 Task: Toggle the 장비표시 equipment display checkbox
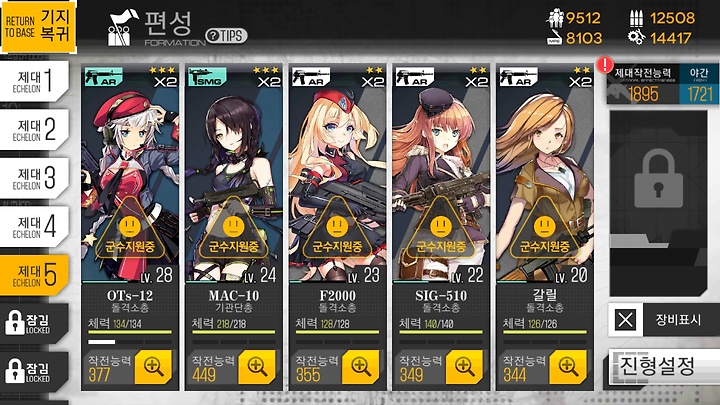(625, 319)
